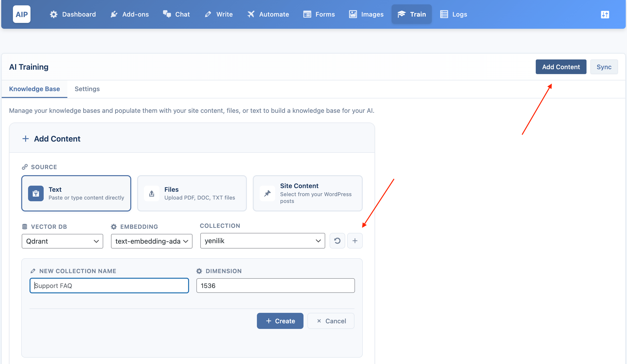Refresh the collection list

click(337, 240)
